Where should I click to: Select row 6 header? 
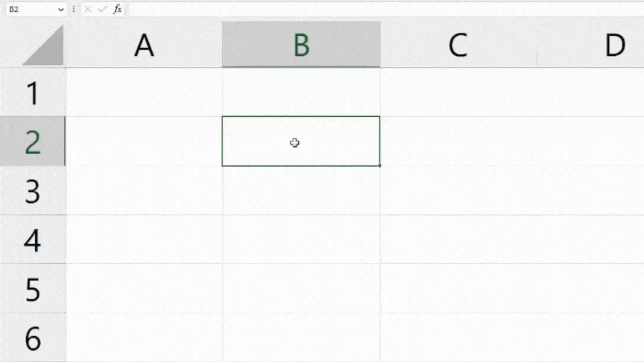click(x=32, y=338)
